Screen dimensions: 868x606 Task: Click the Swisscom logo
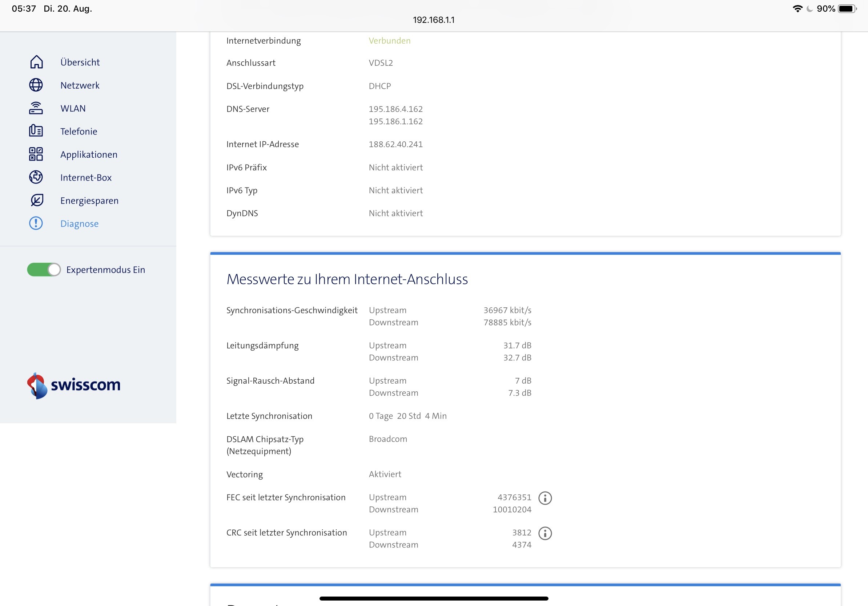pyautogui.click(x=74, y=385)
